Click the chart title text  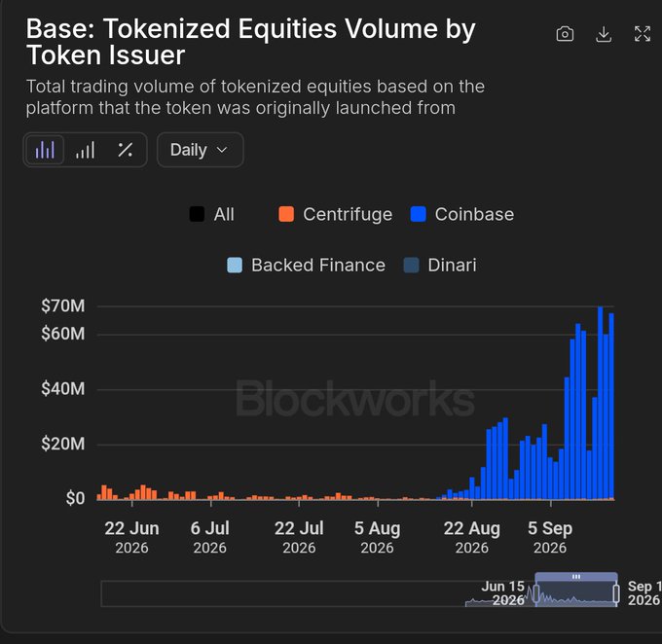[x=251, y=42]
